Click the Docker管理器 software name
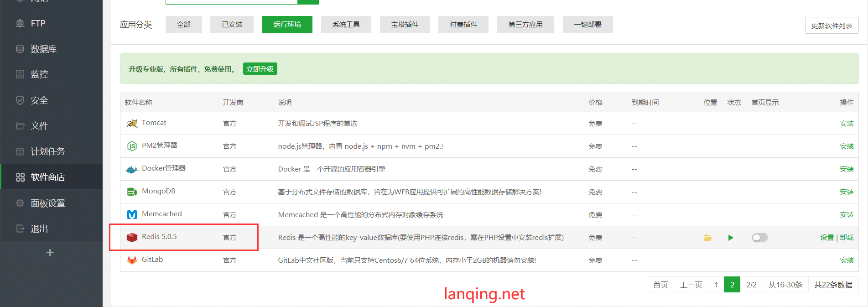The width and height of the screenshot is (868, 307). tap(164, 168)
